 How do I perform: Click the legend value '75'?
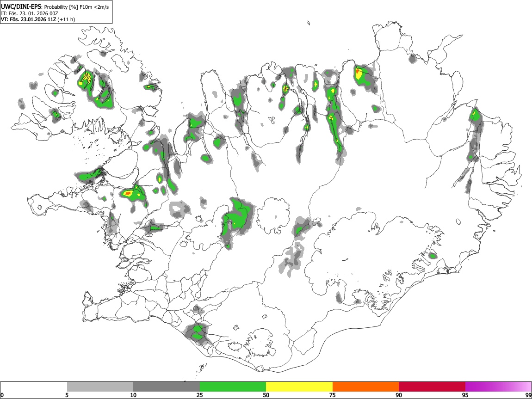[x=333, y=395]
